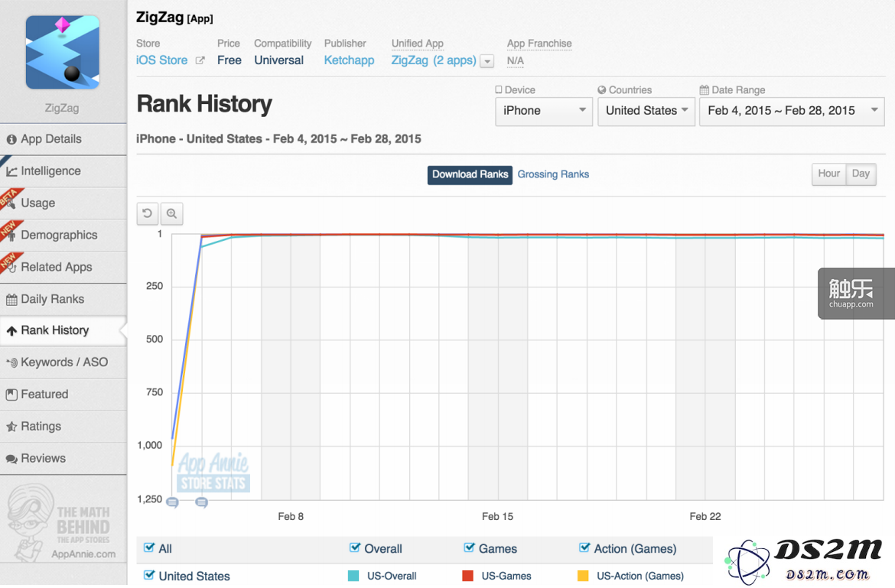Image resolution: width=895 pixels, height=588 pixels.
Task: Open Demographics in sidebar
Action: tap(63, 235)
